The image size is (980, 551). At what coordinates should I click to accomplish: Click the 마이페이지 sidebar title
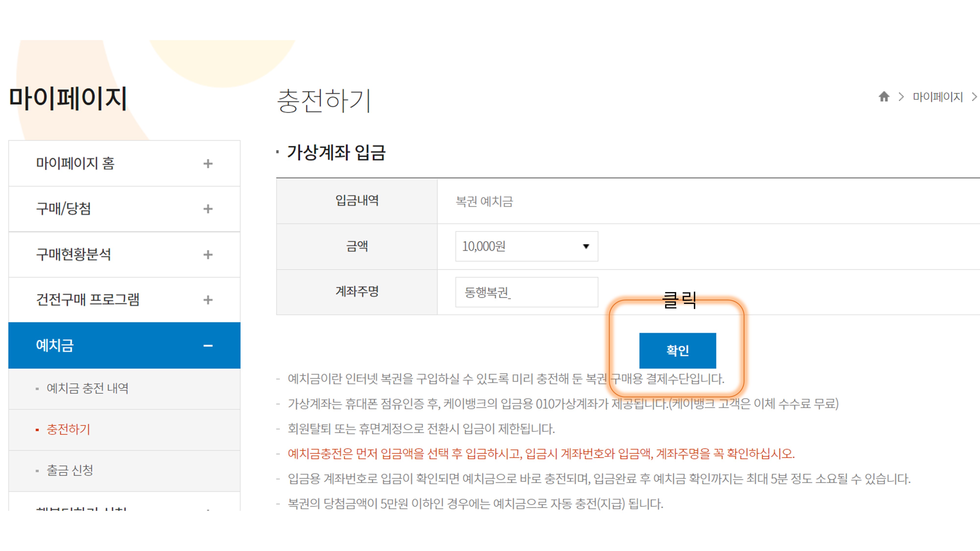(x=68, y=98)
